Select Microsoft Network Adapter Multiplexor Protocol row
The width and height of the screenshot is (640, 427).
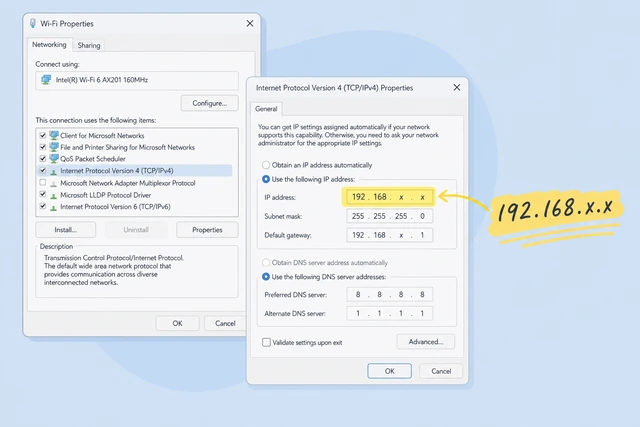(x=128, y=183)
